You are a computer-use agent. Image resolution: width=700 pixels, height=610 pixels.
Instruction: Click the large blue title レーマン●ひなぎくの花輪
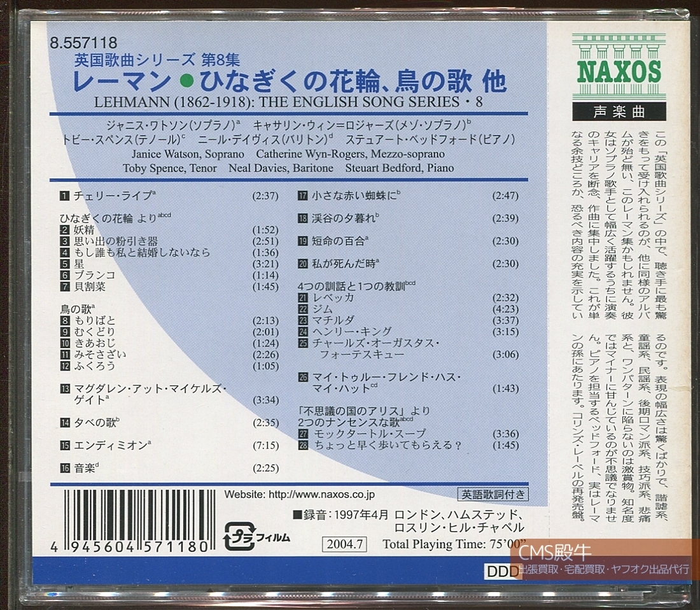(290, 82)
